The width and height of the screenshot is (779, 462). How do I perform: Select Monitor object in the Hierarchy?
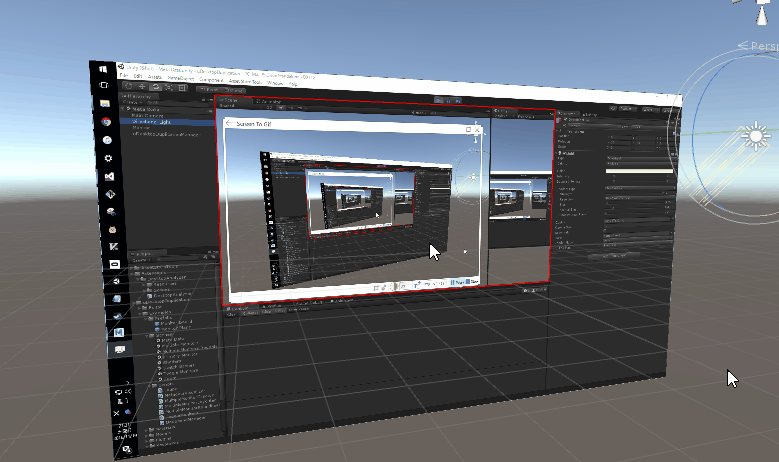(141, 128)
